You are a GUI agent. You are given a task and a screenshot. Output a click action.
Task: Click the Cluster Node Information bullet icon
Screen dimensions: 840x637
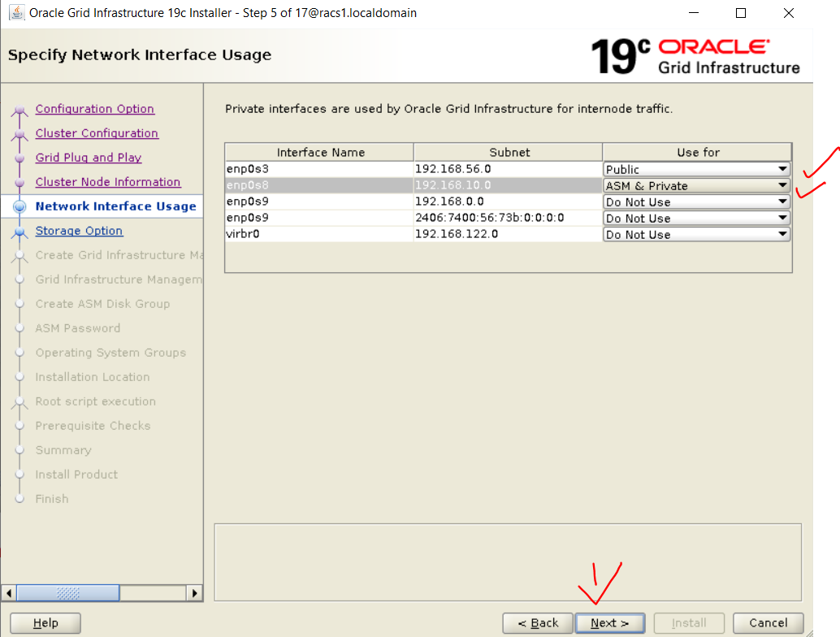click(19, 182)
